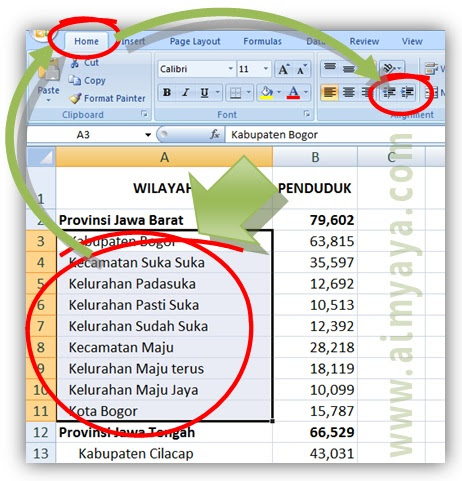Select the row 4 header
Screen dimensions: 462x481
click(41, 262)
